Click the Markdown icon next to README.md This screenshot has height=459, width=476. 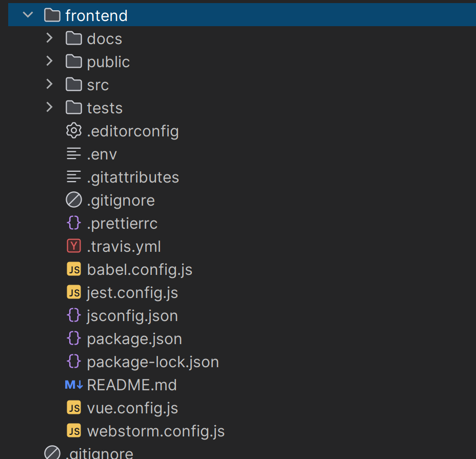(x=74, y=385)
